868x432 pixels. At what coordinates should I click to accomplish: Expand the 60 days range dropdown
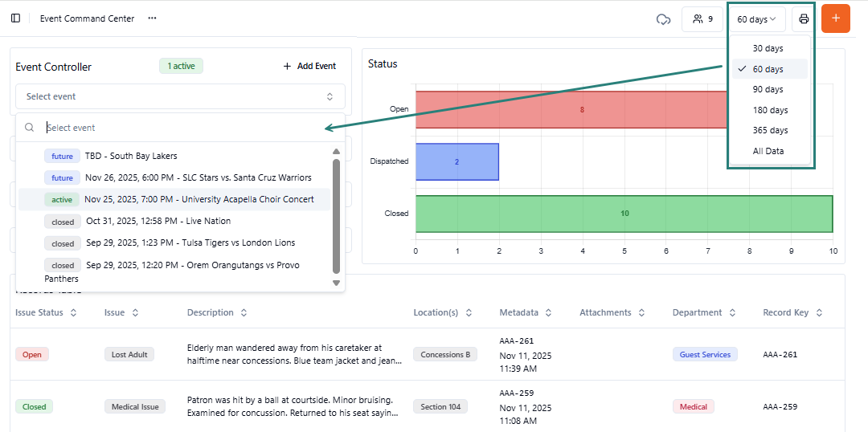coord(756,19)
